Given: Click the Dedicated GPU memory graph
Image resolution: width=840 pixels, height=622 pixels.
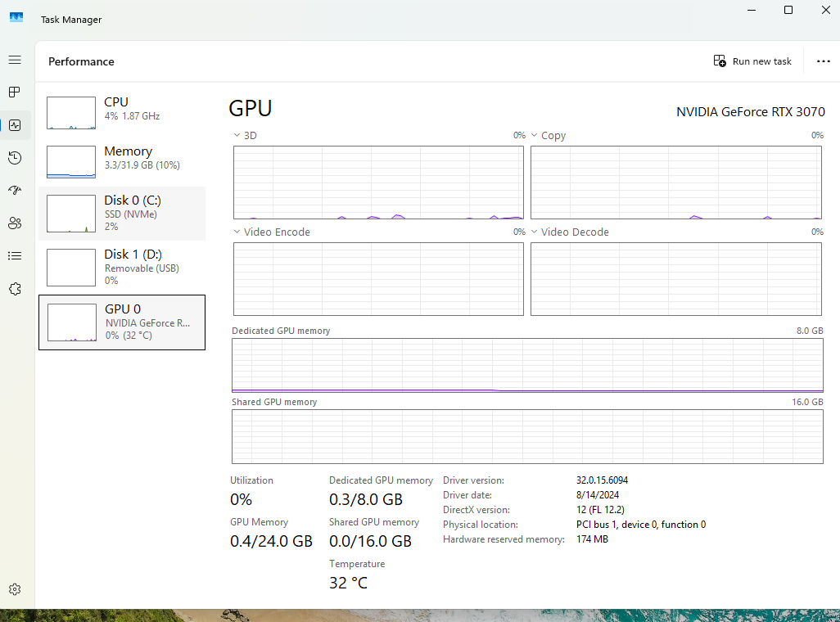Looking at the screenshot, I should point(527,366).
